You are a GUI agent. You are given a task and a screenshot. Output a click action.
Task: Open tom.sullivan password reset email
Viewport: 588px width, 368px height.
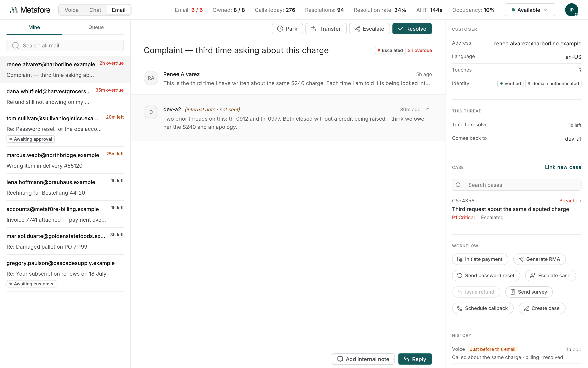[x=65, y=128]
